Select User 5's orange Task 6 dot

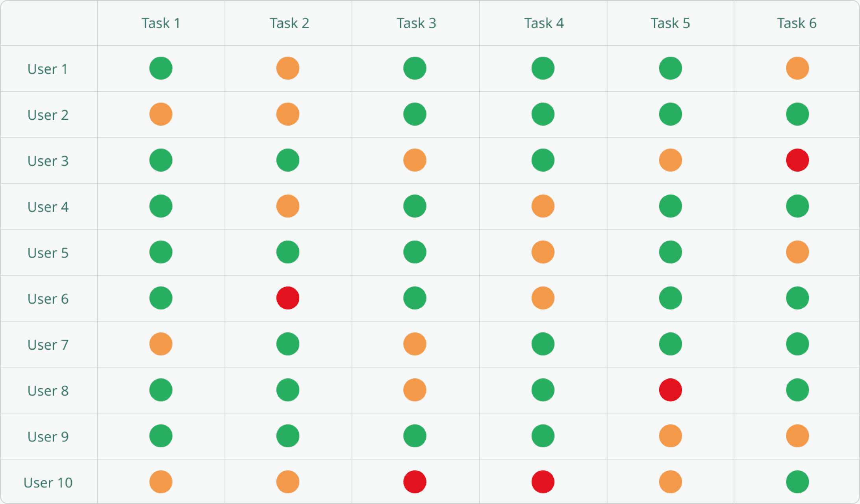pyautogui.click(x=797, y=252)
